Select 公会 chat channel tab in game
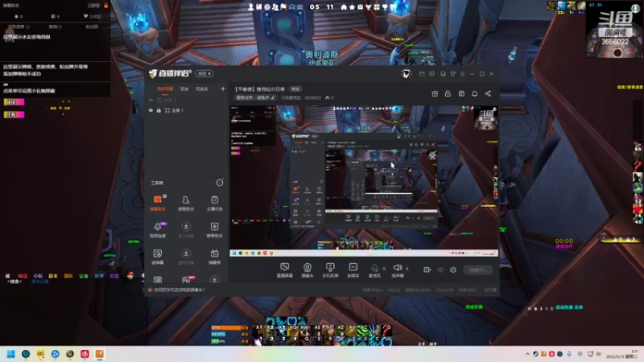Viewport: 644px width, 362px height. (84, 276)
